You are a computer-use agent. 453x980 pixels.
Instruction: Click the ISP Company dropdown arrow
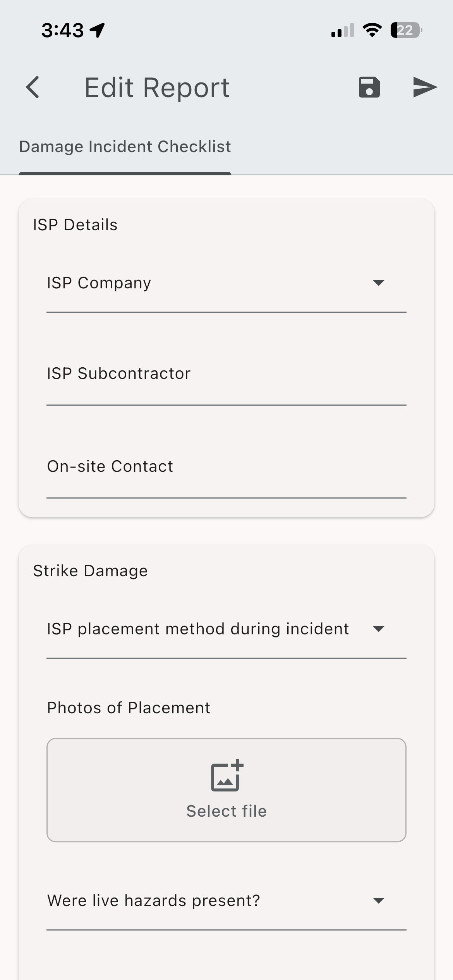click(378, 284)
